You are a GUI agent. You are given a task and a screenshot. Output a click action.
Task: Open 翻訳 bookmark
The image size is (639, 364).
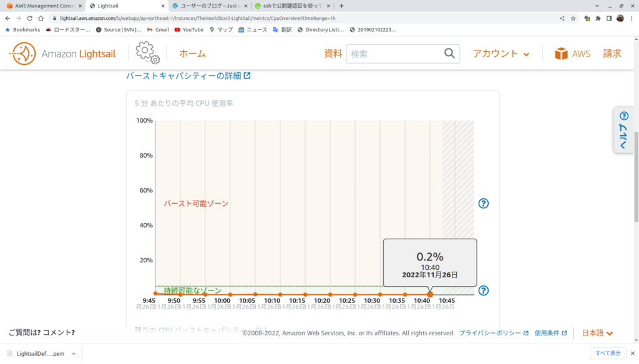283,30
